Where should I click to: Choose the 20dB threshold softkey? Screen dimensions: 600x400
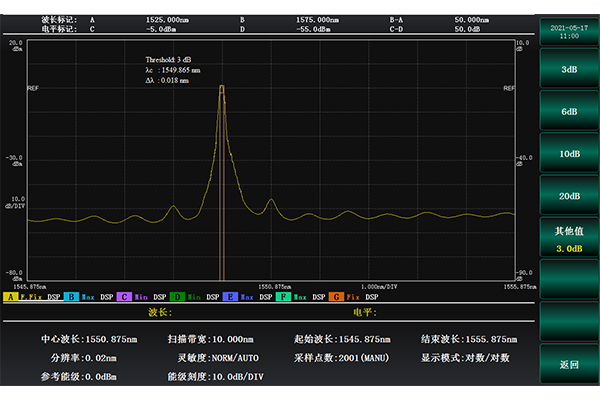point(569,196)
